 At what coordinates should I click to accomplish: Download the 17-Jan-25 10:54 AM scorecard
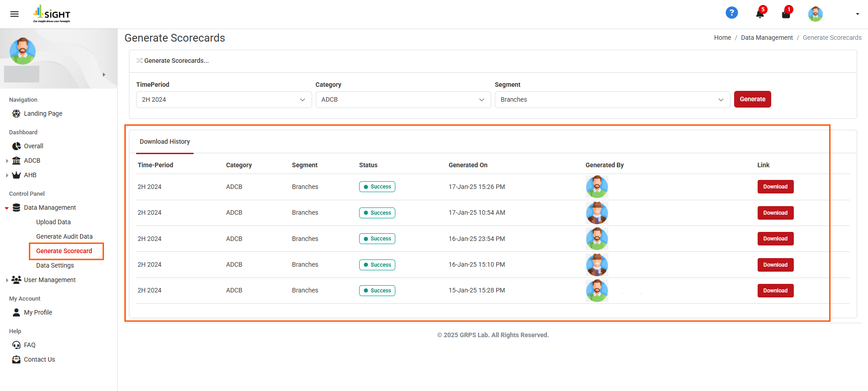click(x=775, y=213)
